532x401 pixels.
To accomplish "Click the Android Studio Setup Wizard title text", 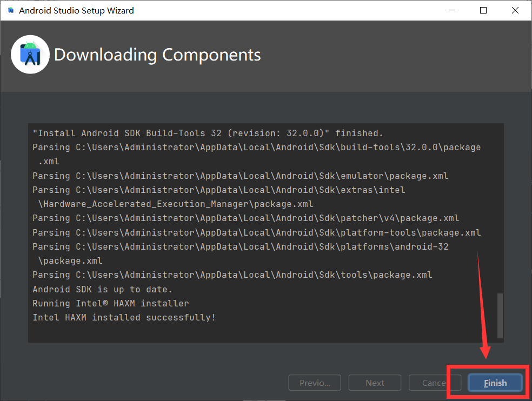I will (75, 10).
